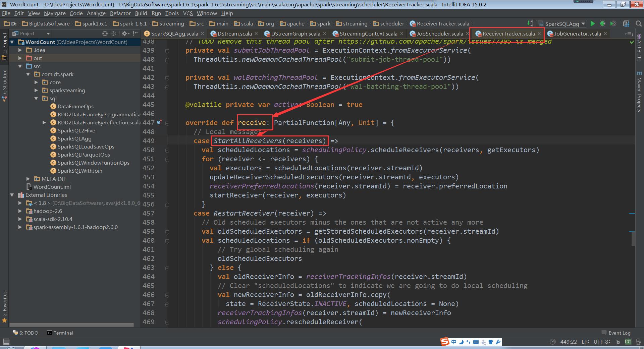This screenshot has height=349, width=644.
Task: Click the power save gauge icon
Action: [x=553, y=342]
